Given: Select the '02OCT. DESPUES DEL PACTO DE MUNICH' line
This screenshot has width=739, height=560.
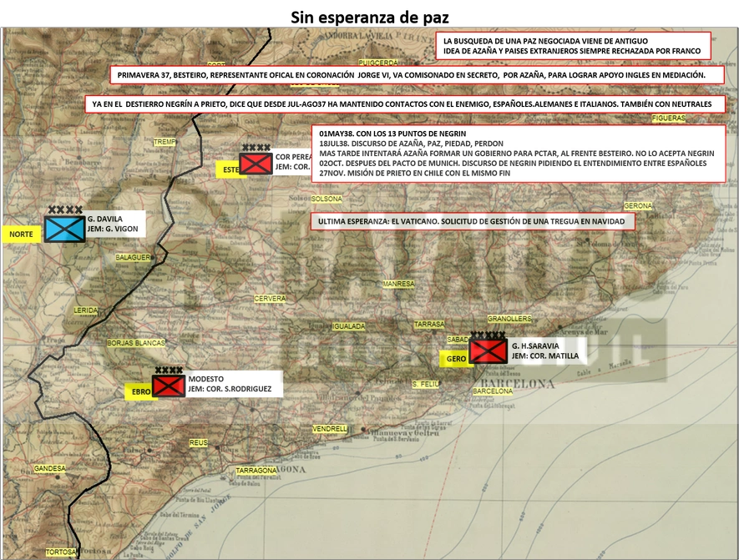Looking at the screenshot, I should click(513, 163).
